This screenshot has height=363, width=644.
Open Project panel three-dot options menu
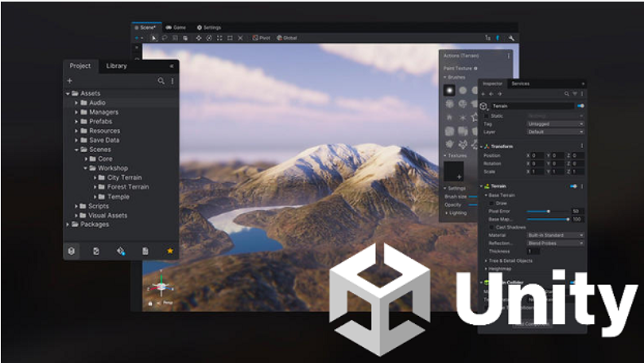point(172,81)
